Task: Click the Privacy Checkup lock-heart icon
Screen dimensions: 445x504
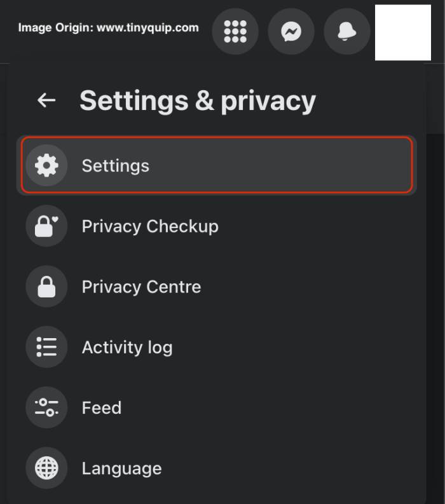Action: pyautogui.click(x=46, y=226)
